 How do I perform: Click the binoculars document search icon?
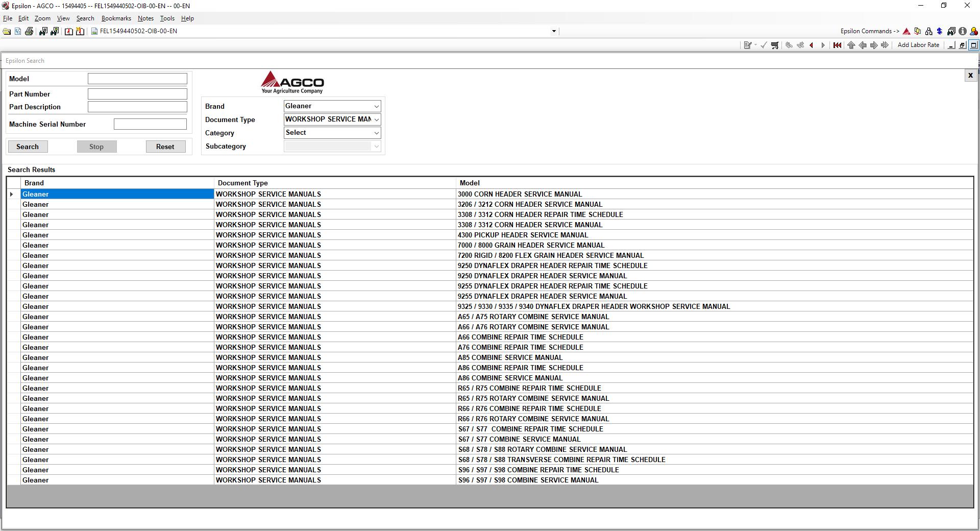[x=55, y=31]
